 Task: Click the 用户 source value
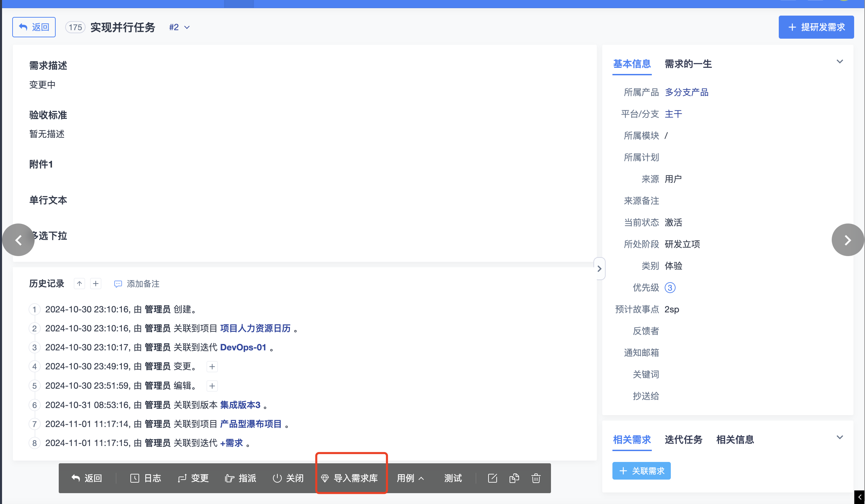tap(673, 179)
